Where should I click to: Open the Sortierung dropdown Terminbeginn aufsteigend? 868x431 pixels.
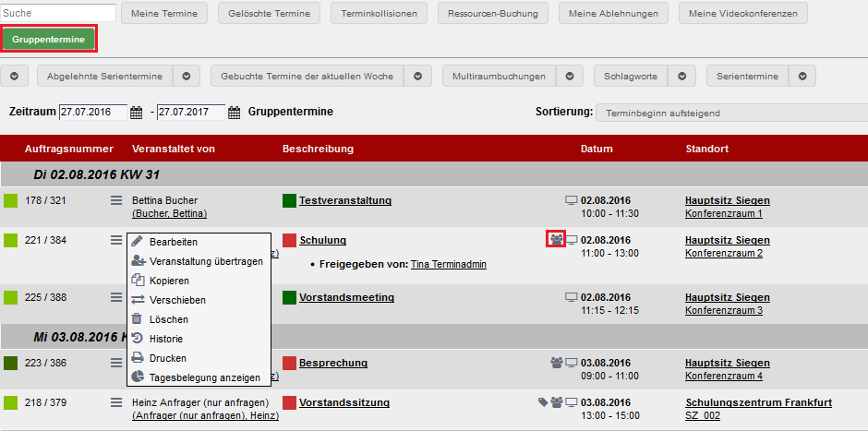pyautogui.click(x=732, y=113)
